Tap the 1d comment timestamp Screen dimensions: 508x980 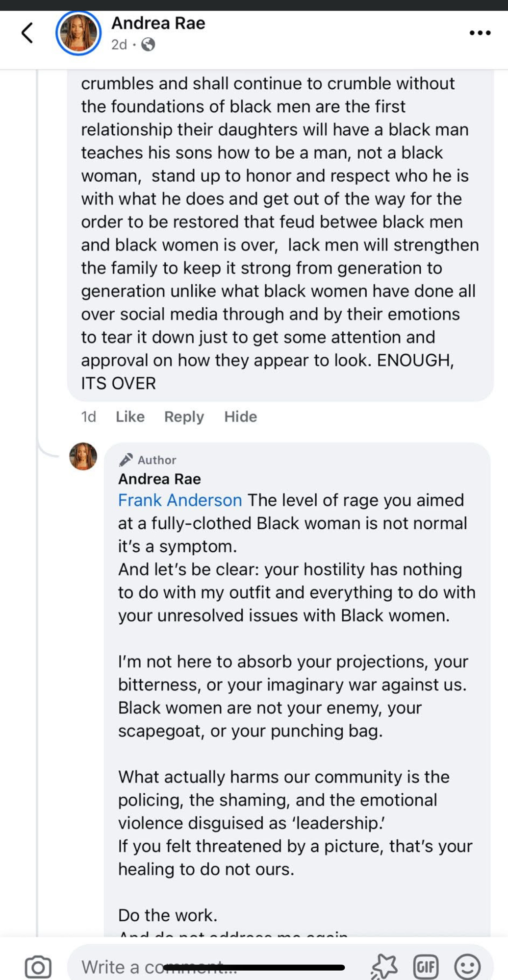[88, 416]
